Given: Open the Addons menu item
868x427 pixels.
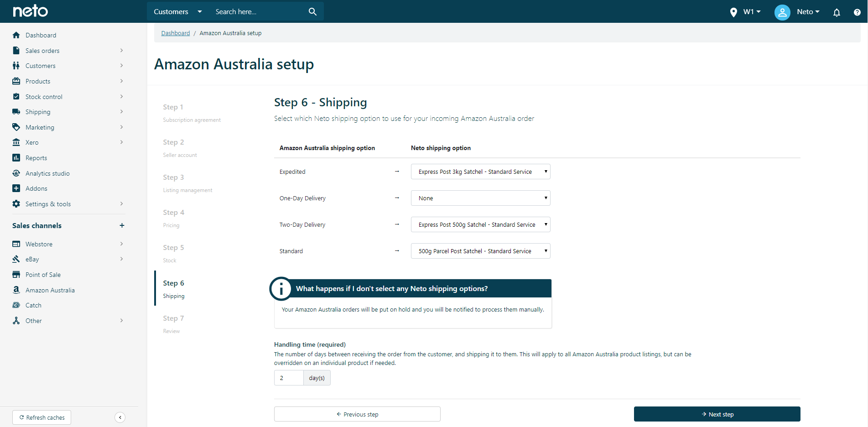Looking at the screenshot, I should [x=36, y=188].
